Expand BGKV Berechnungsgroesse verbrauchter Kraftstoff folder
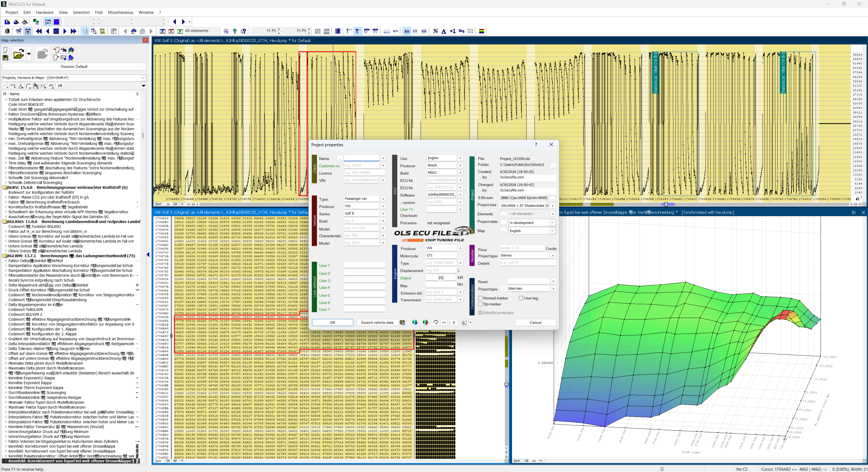The width and height of the screenshot is (868, 472). pos(5,188)
